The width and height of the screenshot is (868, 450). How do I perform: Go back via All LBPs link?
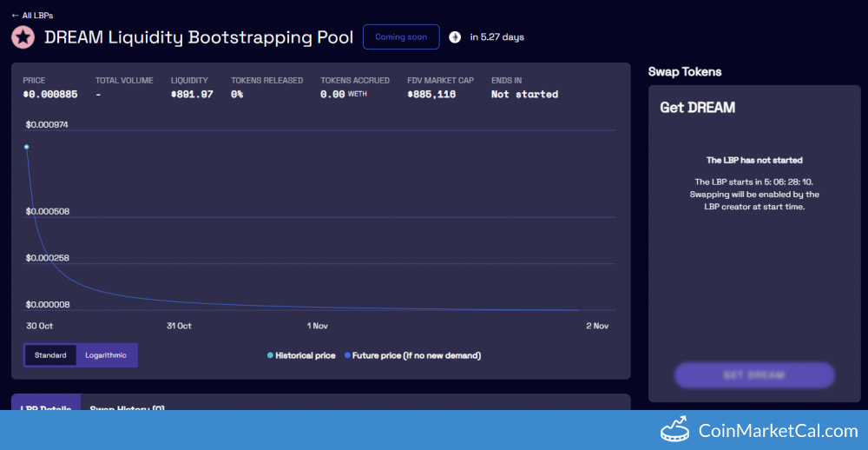pos(36,16)
